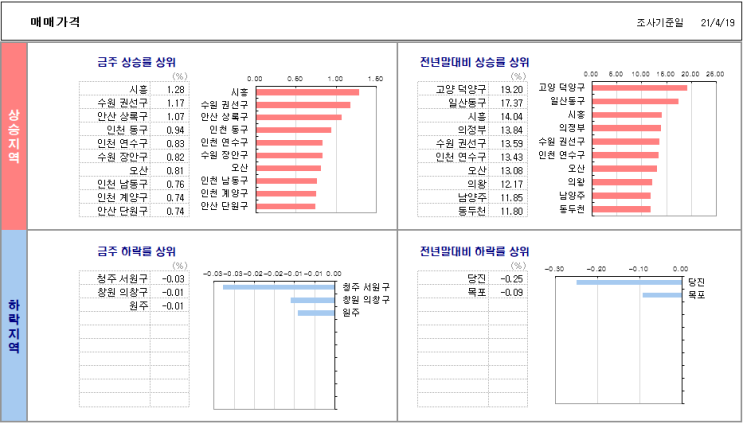Click -0.01 in the 창원 의창구 row

point(172,292)
